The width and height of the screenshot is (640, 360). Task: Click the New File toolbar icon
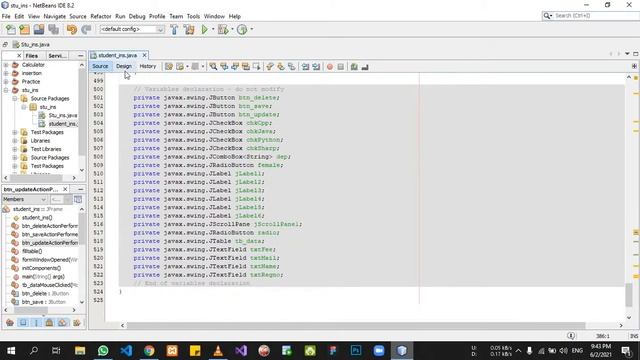tap(11, 29)
